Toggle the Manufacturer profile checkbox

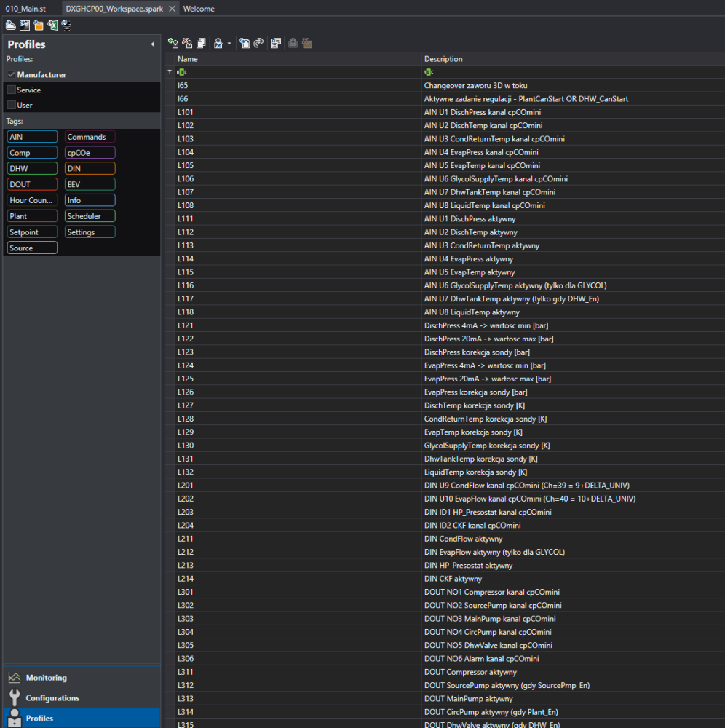click(x=12, y=74)
